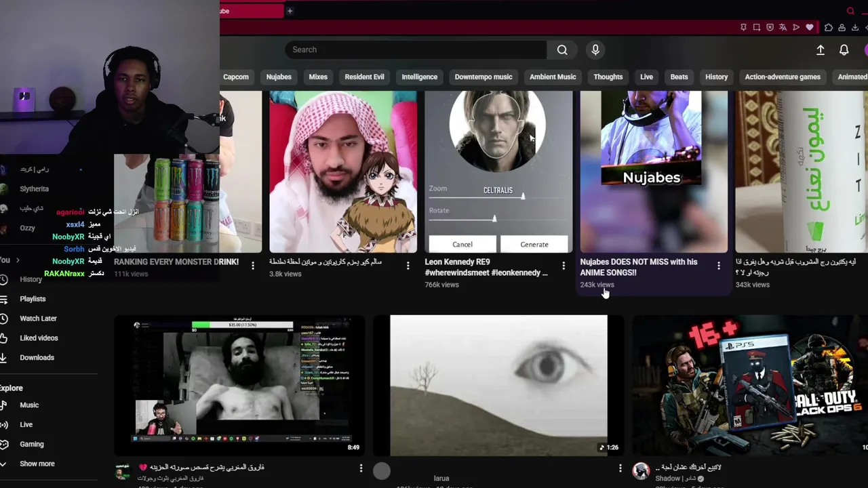Click the send arrow icon in address bar
This screenshot has width=868, height=488.
pos(796,28)
